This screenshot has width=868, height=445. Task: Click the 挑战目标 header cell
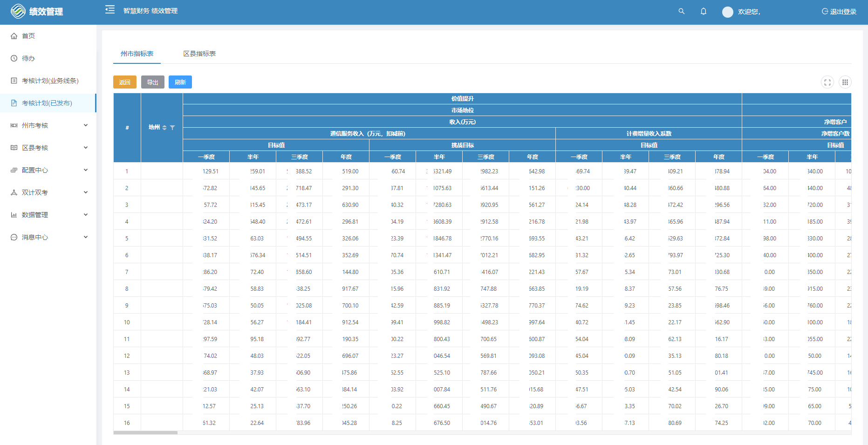tap(462, 145)
